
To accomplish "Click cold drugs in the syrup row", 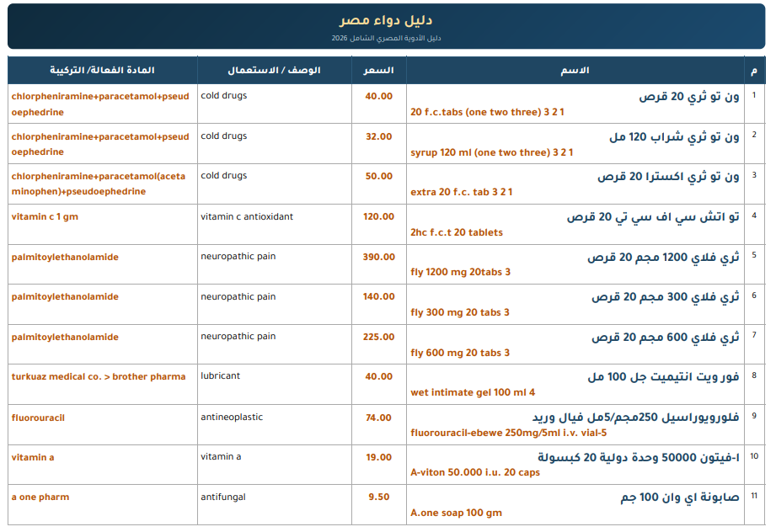I will click(x=223, y=136).
